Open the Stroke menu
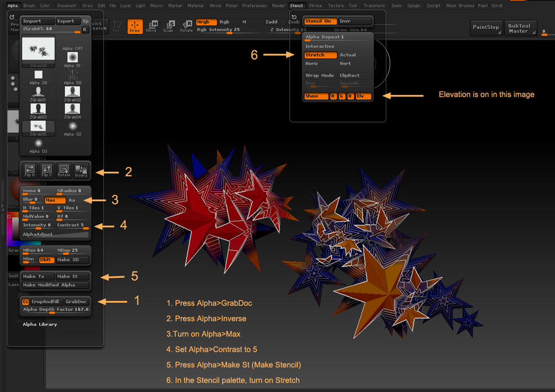Viewport: 555px width, 392px height. tap(316, 5)
